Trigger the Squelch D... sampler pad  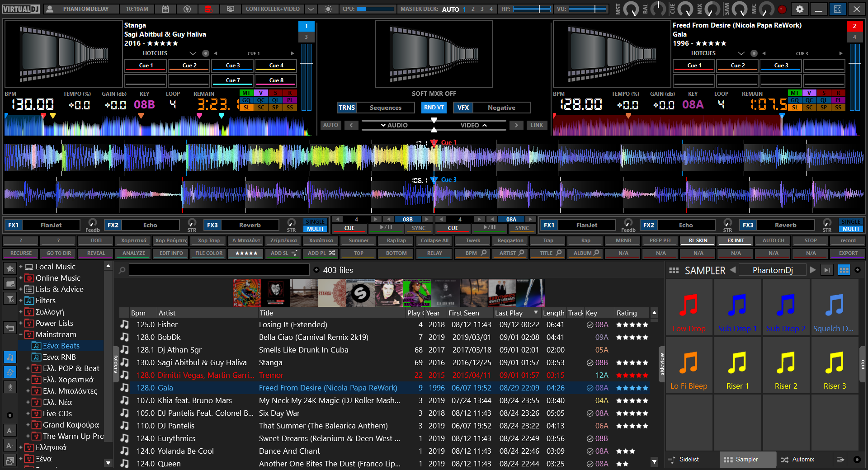coord(835,307)
